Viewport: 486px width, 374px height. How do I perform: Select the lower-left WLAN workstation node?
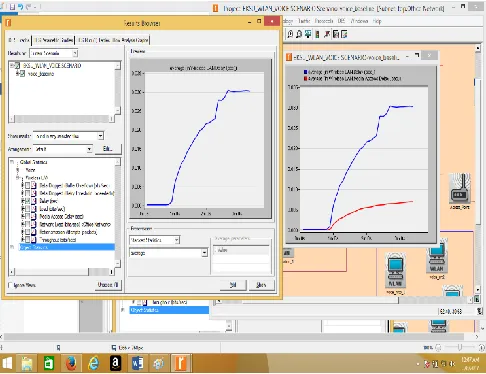396,270
